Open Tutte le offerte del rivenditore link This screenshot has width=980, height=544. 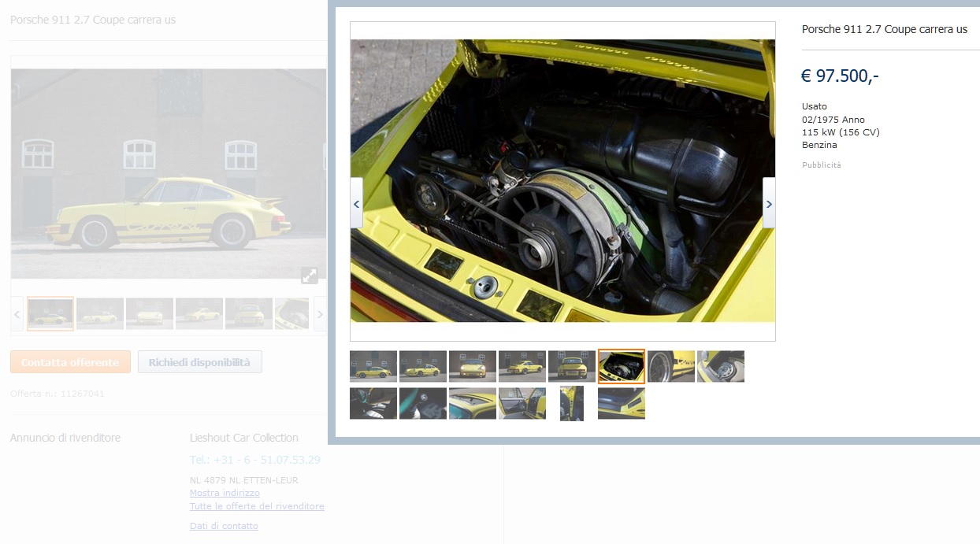pyautogui.click(x=257, y=506)
